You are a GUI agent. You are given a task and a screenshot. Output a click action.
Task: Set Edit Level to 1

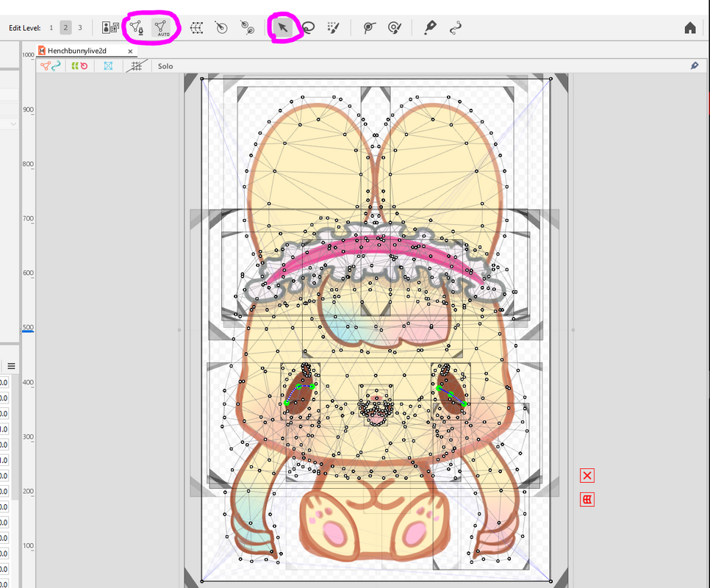click(x=51, y=28)
